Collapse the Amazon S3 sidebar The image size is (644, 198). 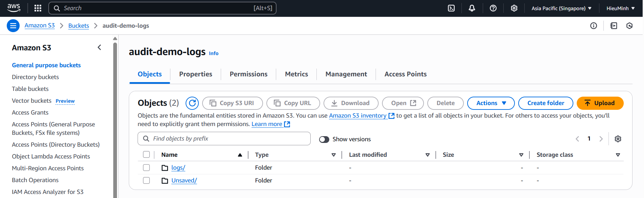pos(99,48)
